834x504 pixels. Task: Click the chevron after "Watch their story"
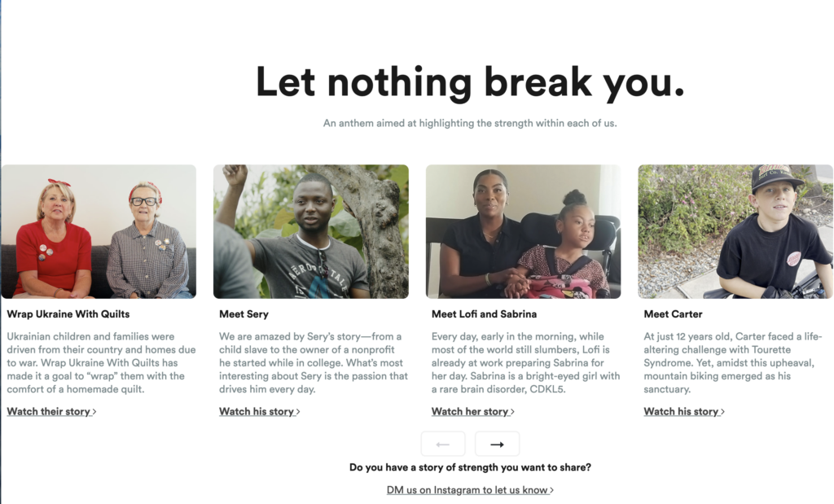(x=94, y=412)
